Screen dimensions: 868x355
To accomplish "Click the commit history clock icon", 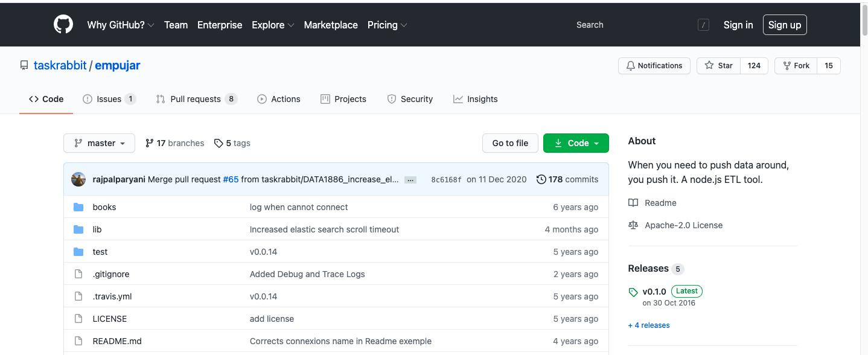I will (541, 179).
